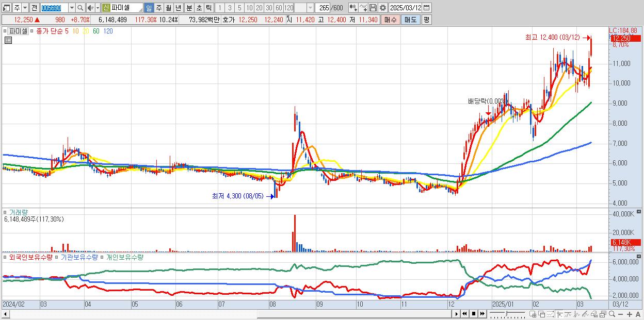The width and height of the screenshot is (644, 320).
Task: Click the 종가 단순 5 moving average label
Action: click(52, 31)
